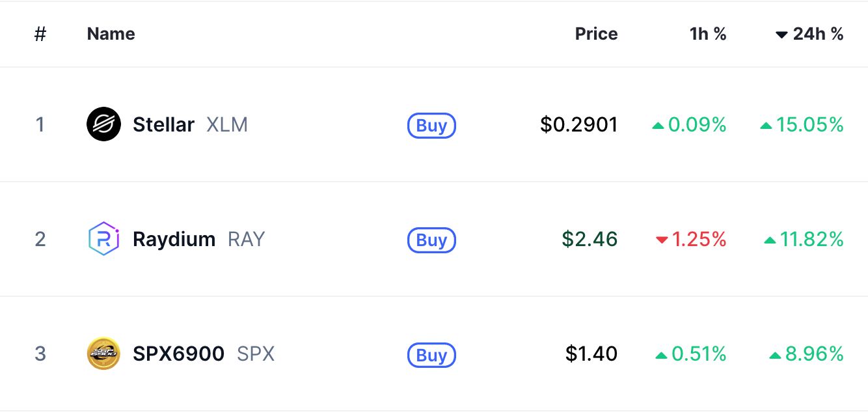Click SPX6900's 8.96% 24h change value
Image resolution: width=868 pixels, height=418 pixels.
pyautogui.click(x=806, y=354)
